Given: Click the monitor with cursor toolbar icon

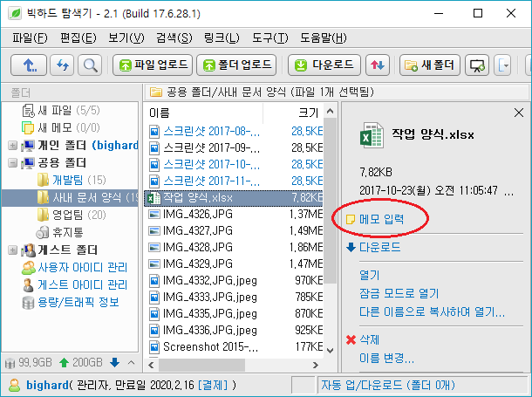Looking at the screenshot, I should [477, 65].
